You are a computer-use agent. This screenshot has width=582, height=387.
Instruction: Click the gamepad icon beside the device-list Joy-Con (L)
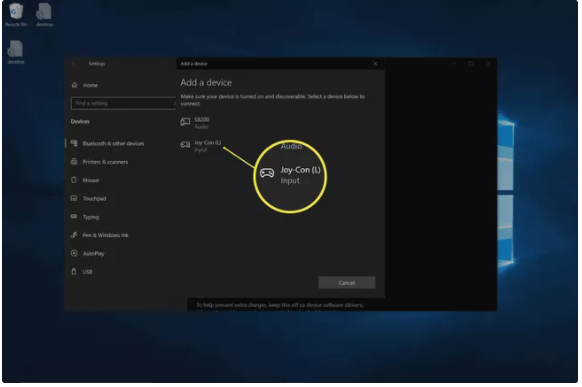(185, 145)
